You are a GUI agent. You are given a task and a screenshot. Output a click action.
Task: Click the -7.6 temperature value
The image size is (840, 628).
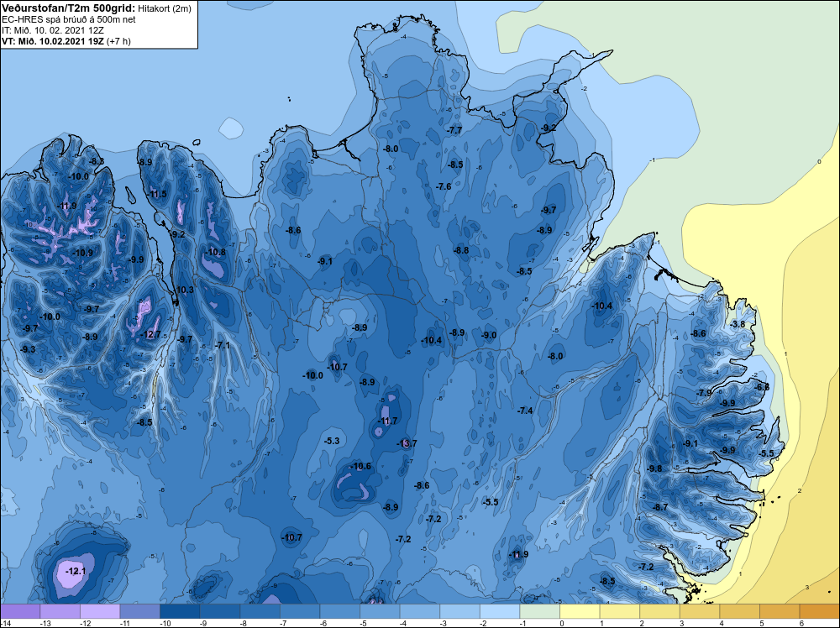pyautogui.click(x=443, y=186)
